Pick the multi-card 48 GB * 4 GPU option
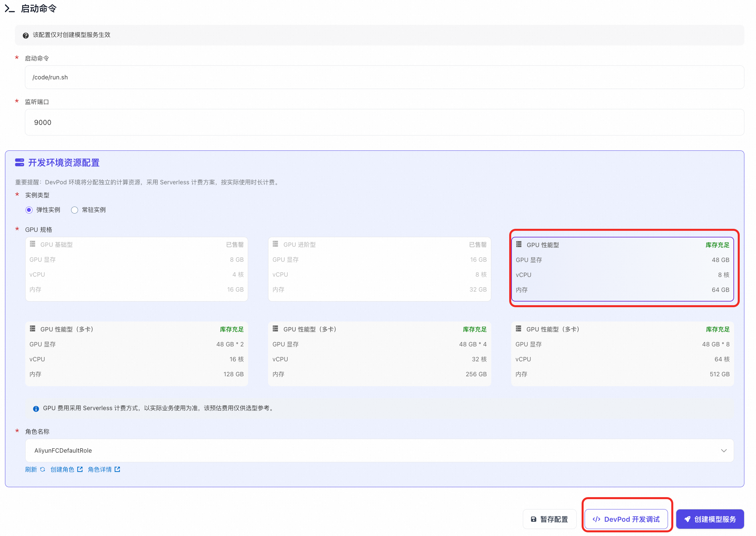Viewport: 756px width, 536px height. click(x=379, y=353)
